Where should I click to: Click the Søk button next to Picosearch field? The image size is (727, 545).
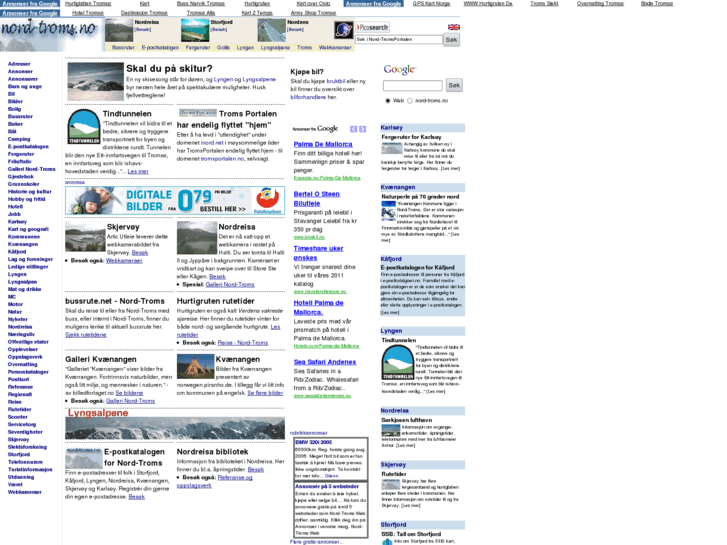[452, 40]
